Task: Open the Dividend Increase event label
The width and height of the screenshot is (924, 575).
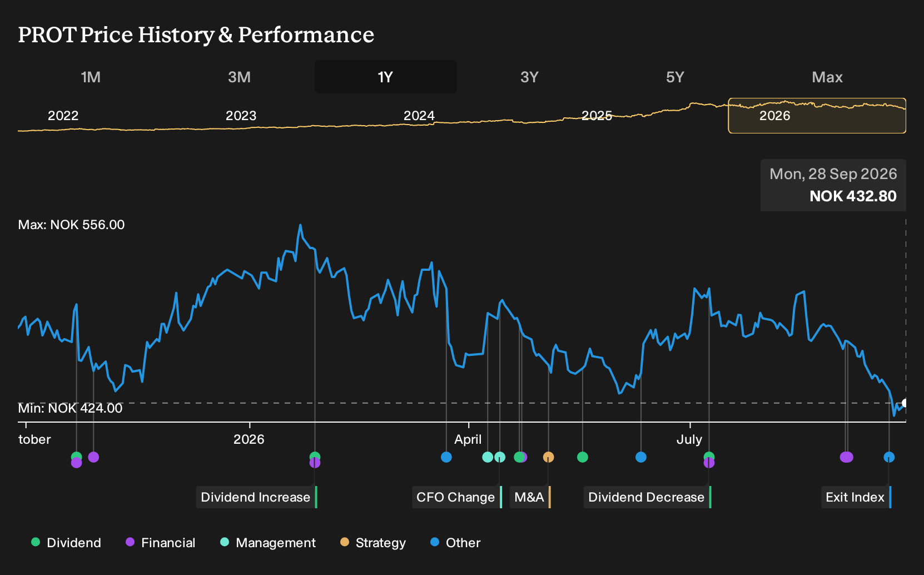Action: pyautogui.click(x=256, y=497)
